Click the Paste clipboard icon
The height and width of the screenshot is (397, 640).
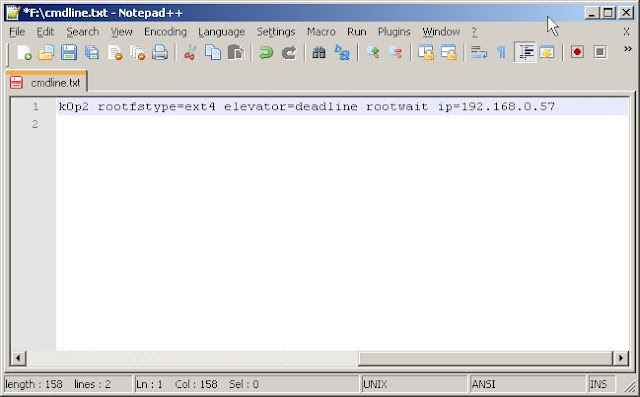236,53
